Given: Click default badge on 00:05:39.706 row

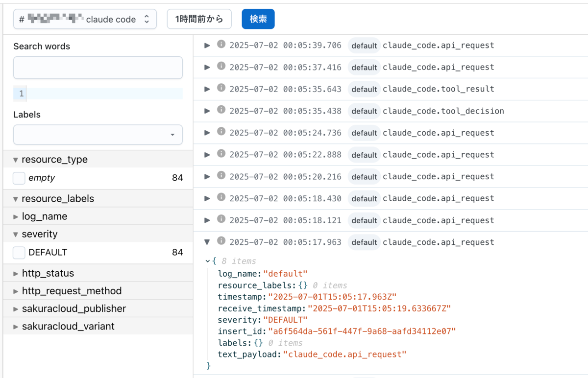Looking at the screenshot, I should pyautogui.click(x=364, y=46).
